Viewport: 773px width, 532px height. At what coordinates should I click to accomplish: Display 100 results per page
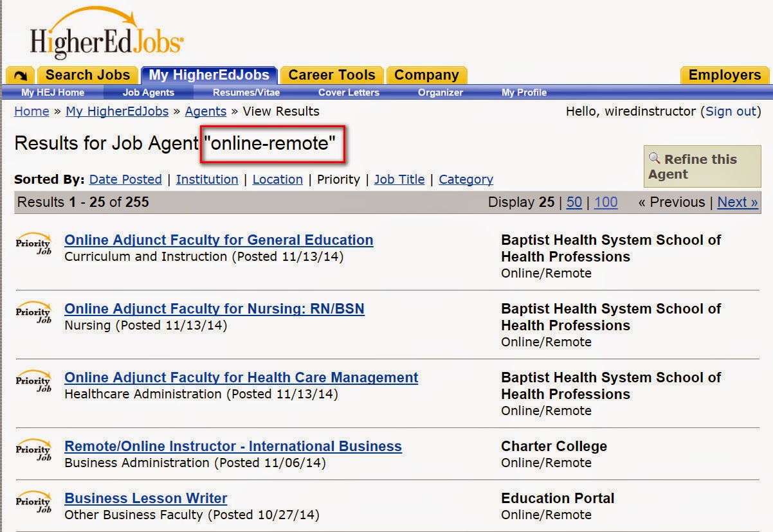coord(605,202)
